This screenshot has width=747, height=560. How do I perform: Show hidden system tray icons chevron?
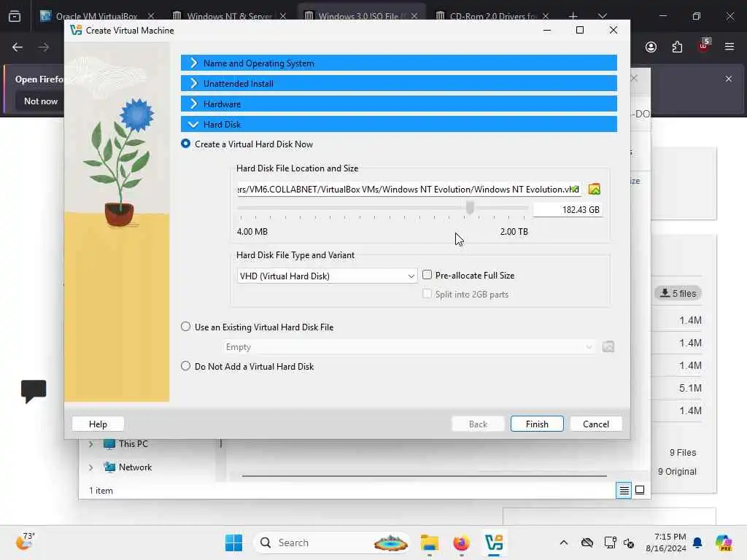[564, 542]
